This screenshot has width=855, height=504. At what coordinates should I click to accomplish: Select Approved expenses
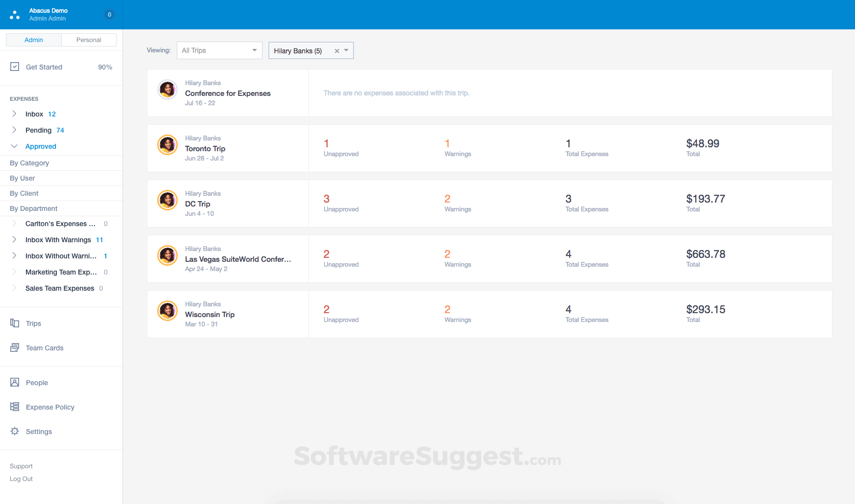(41, 146)
